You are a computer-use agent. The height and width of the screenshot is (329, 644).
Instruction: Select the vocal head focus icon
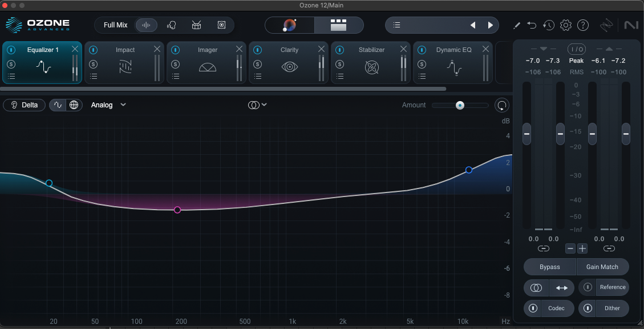click(171, 25)
